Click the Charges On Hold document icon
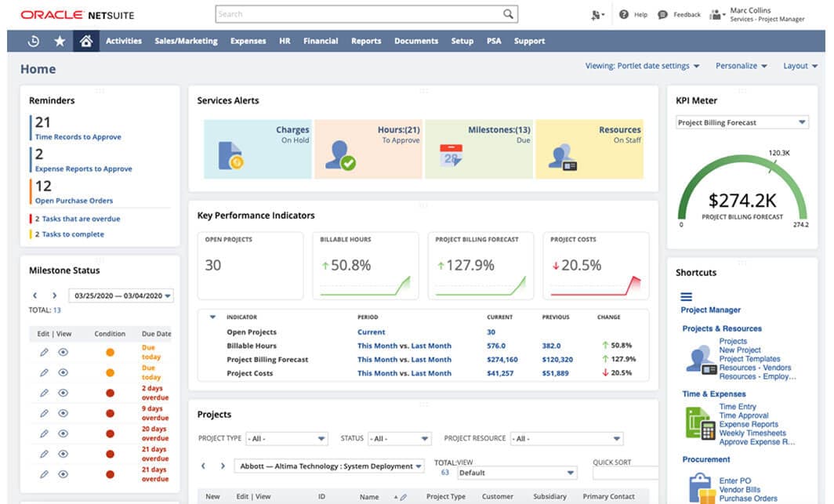Screen dimensions: 834x504 (230, 155)
